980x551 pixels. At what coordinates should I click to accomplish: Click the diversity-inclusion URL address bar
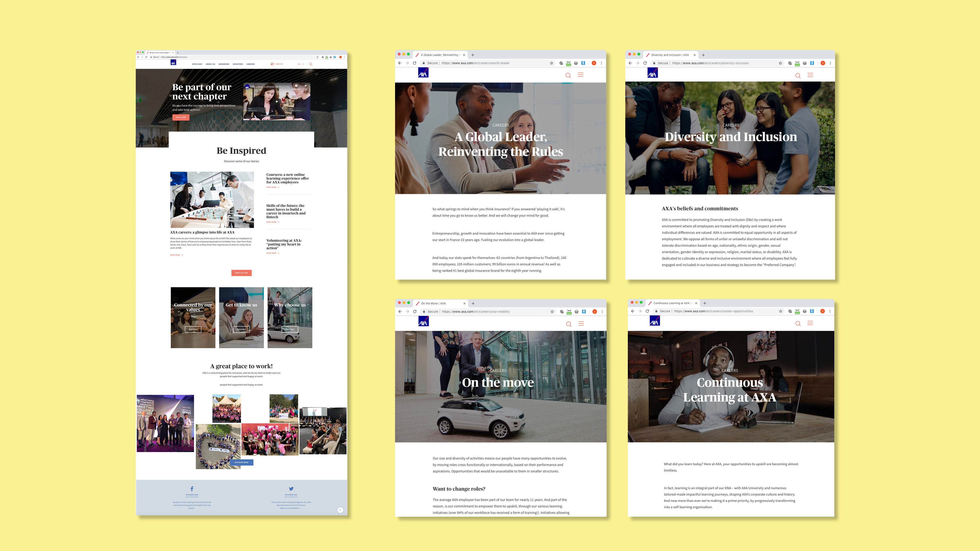[x=717, y=63]
